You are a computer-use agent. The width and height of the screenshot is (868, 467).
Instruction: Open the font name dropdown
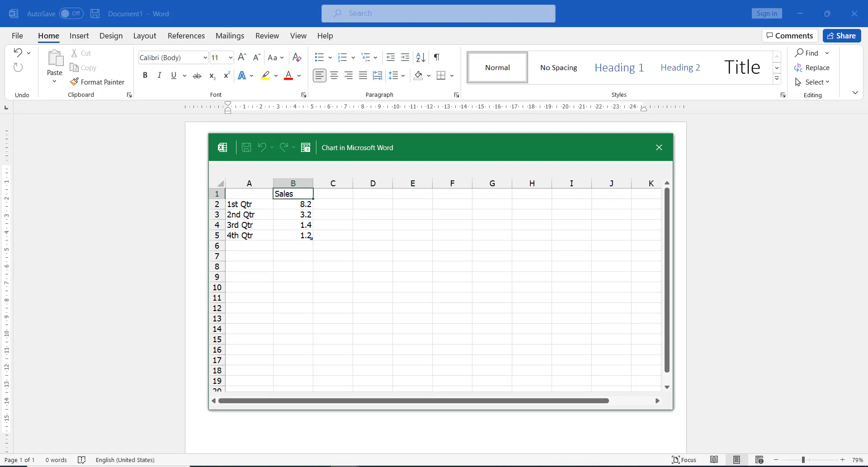click(205, 57)
